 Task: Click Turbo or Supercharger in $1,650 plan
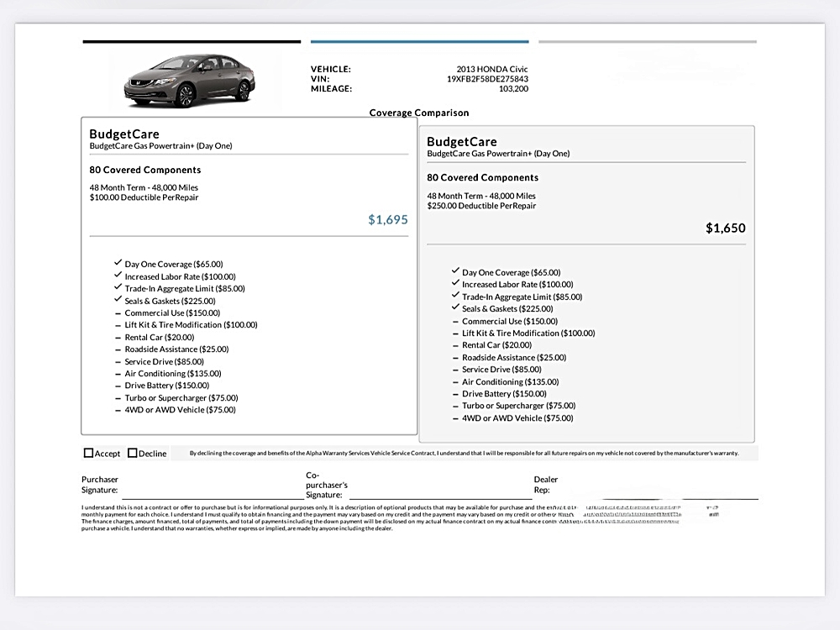coord(518,406)
